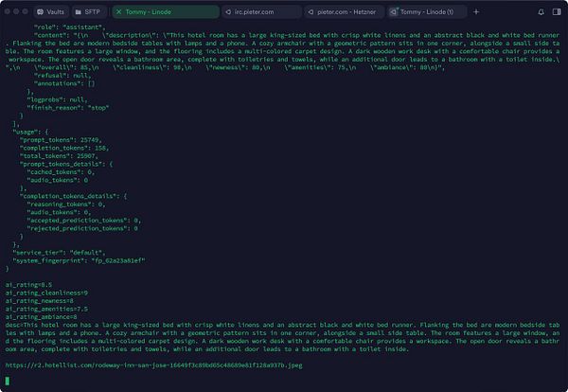Switch to the irc.pieter.com tab
Image resolution: width=568 pixels, height=392 pixels.
[261, 12]
